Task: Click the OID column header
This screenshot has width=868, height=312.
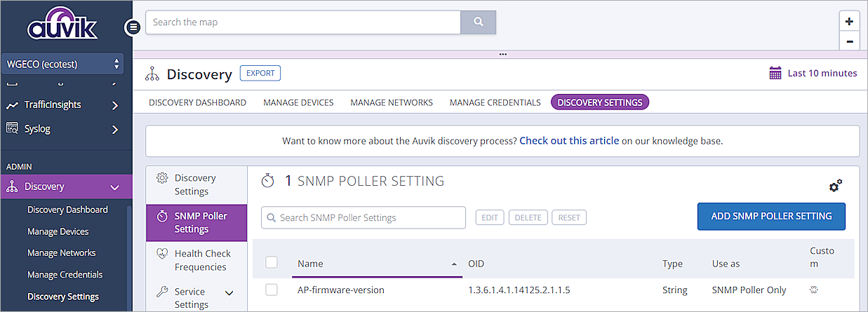Action: (476, 264)
